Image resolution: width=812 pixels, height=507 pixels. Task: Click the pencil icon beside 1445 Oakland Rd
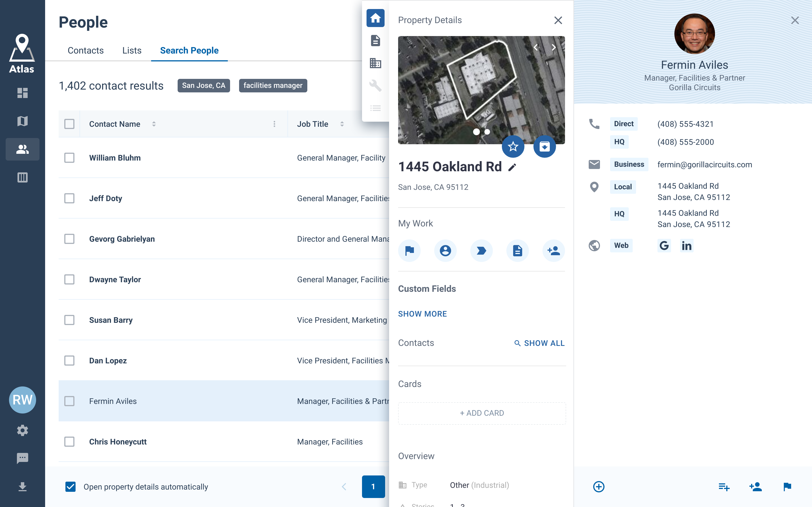(512, 167)
